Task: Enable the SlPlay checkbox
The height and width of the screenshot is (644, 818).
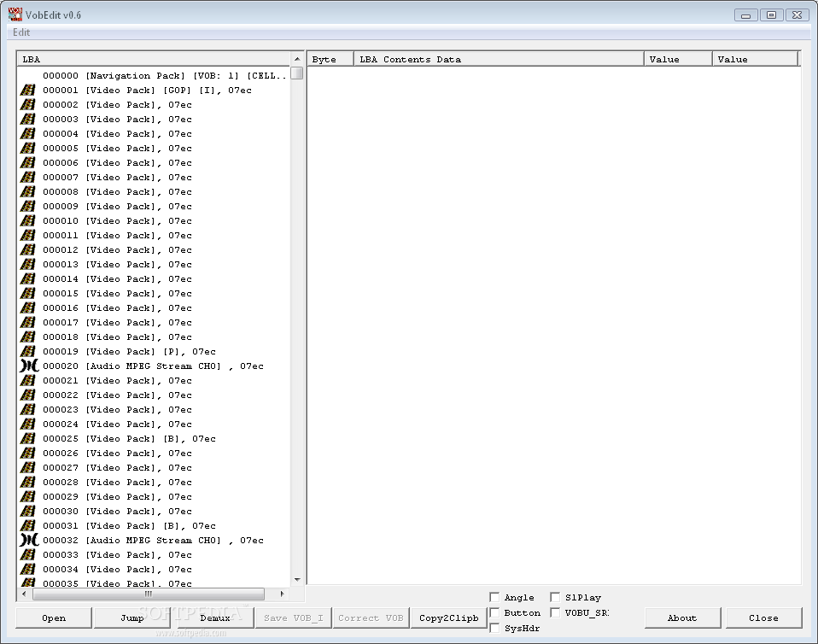Action: pos(555,597)
